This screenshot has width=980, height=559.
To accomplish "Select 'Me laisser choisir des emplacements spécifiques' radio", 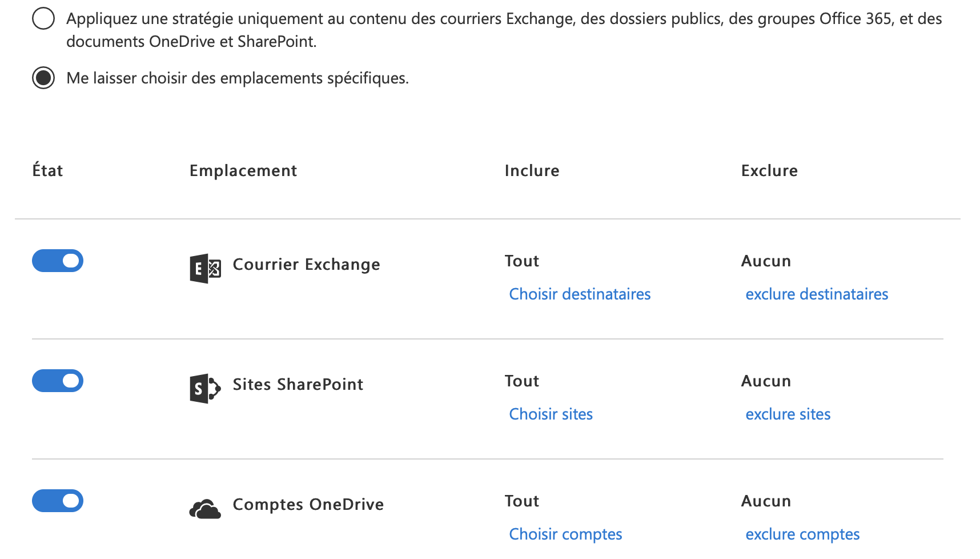I will [43, 78].
